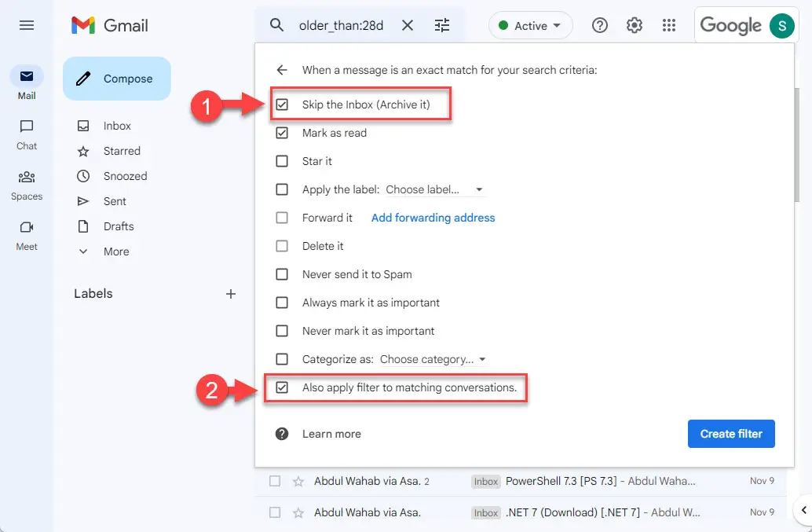
Task: Click the Learn more question mark icon
Action: 282,434
